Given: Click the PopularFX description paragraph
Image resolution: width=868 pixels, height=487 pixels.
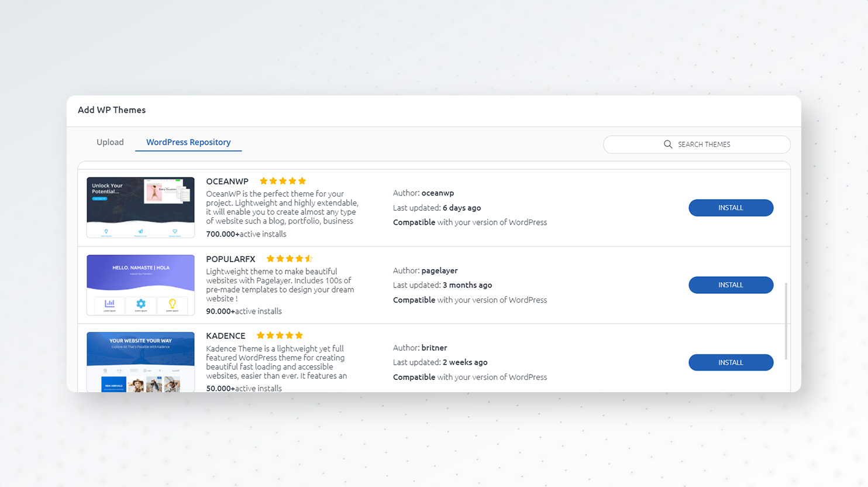Looking at the screenshot, I should tap(280, 285).
